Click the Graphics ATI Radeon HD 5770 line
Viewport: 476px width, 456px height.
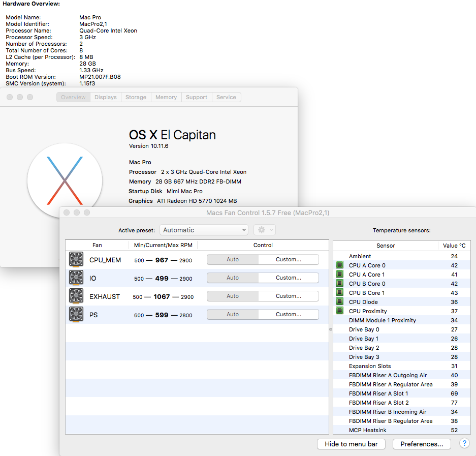click(x=183, y=201)
